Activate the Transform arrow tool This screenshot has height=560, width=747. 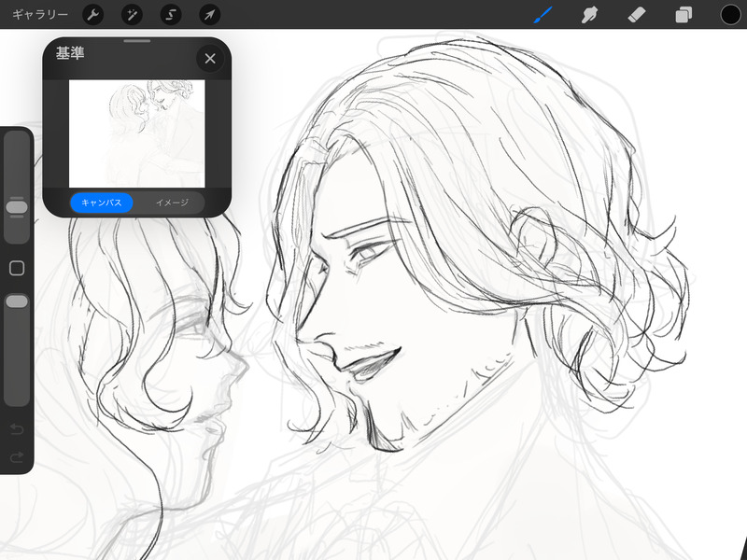tap(209, 15)
